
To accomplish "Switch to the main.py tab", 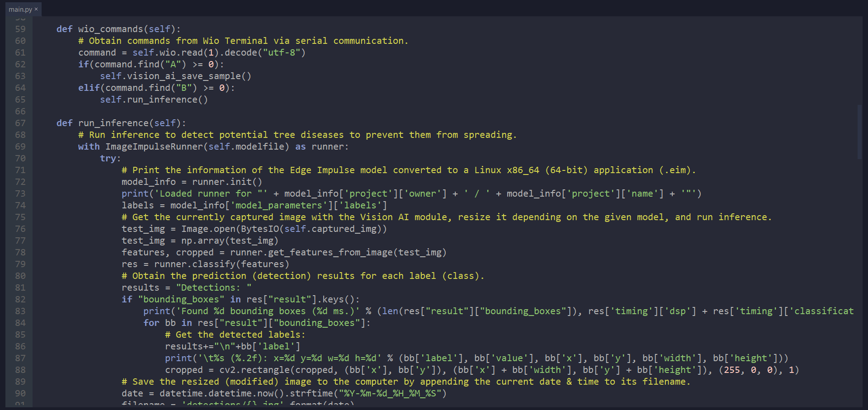I will pos(20,9).
